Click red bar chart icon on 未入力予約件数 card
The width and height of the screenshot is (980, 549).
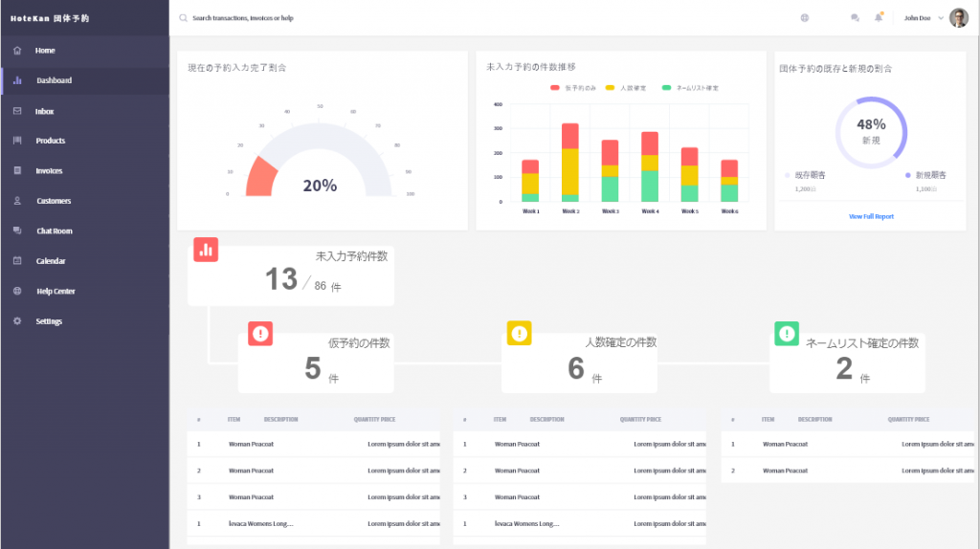coord(206,250)
